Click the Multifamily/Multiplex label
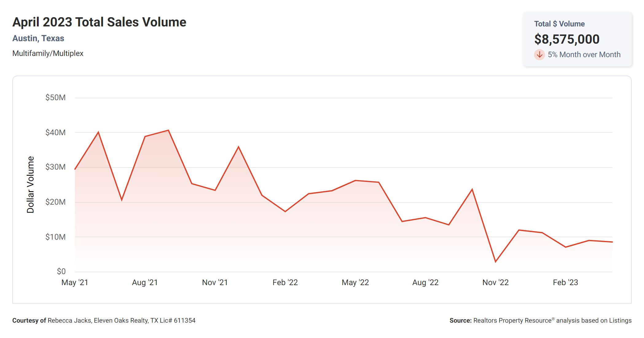The height and width of the screenshot is (338, 644). (48, 53)
